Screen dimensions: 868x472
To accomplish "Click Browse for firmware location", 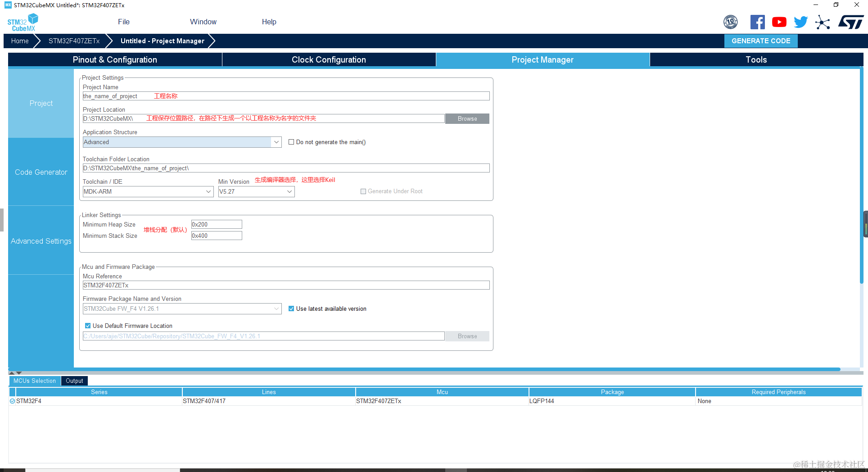I will [x=467, y=336].
